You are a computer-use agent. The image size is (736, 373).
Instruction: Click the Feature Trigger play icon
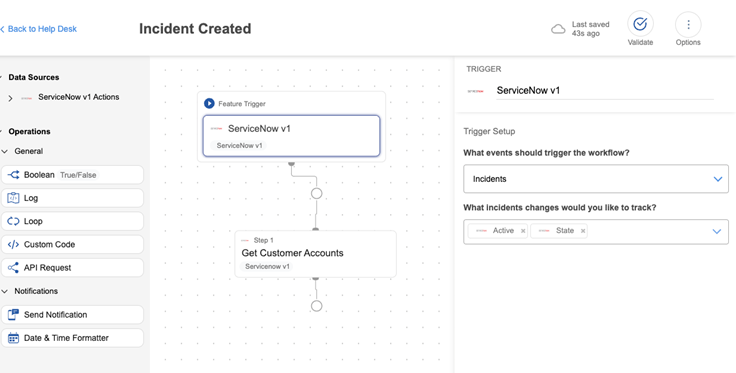209,104
